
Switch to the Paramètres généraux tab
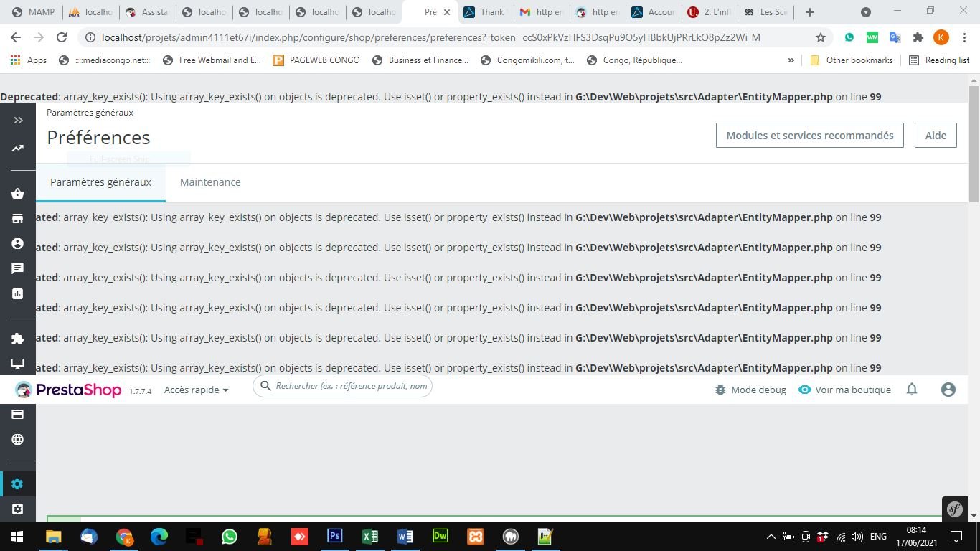100,182
